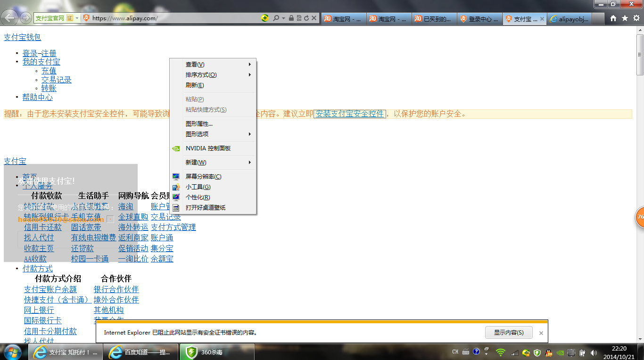Toggle the CH input language indicator
This screenshot has height=360, width=644.
coord(454,352)
